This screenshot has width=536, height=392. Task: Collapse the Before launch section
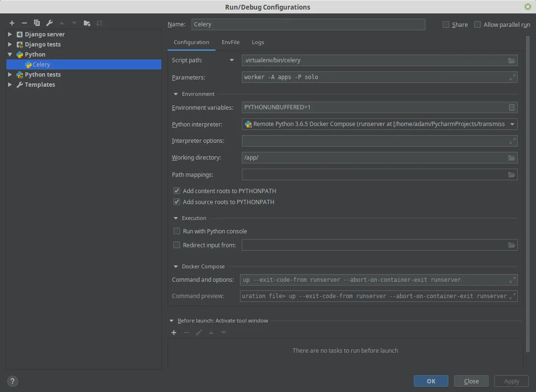(x=171, y=321)
